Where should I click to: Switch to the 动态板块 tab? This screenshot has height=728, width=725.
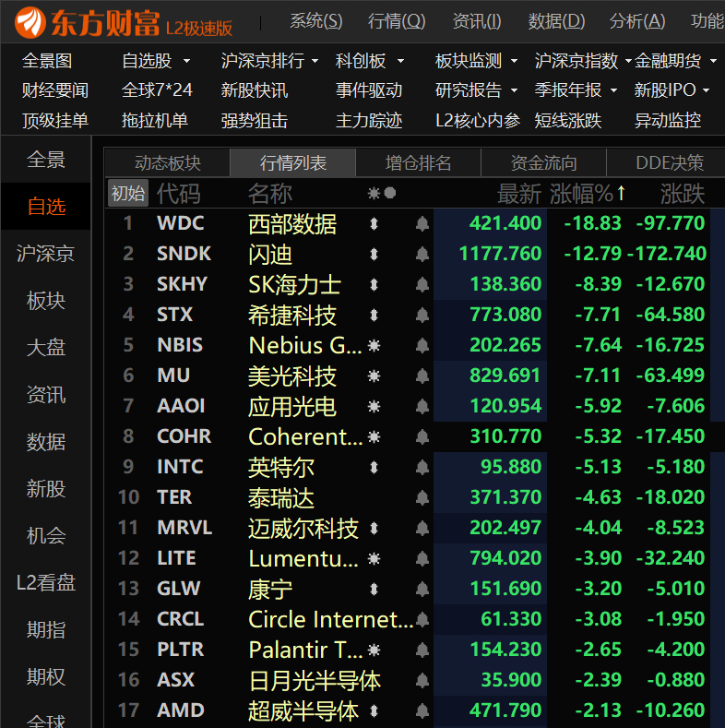click(x=168, y=163)
